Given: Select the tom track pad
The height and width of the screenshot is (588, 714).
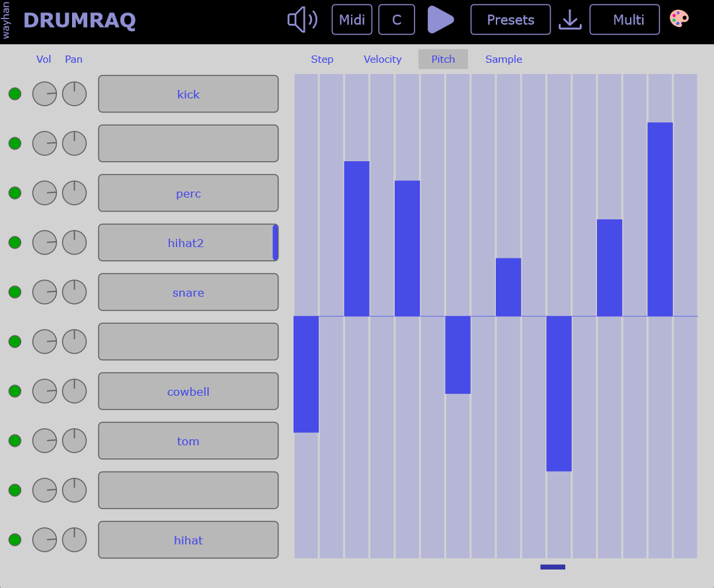Looking at the screenshot, I should click(x=188, y=441).
